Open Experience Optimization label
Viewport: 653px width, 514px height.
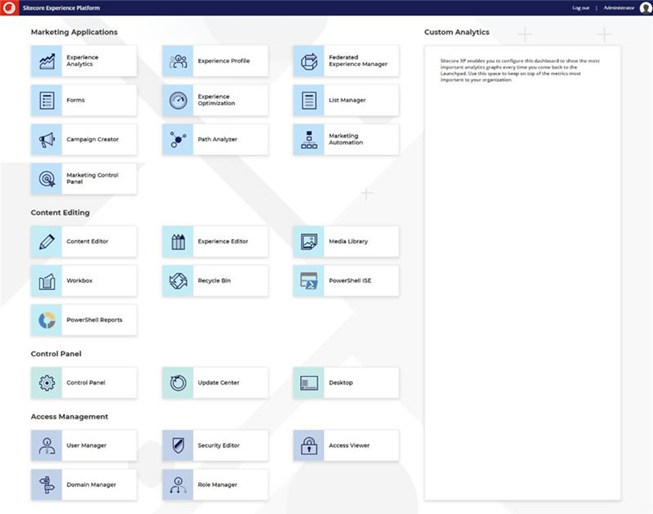pos(217,100)
